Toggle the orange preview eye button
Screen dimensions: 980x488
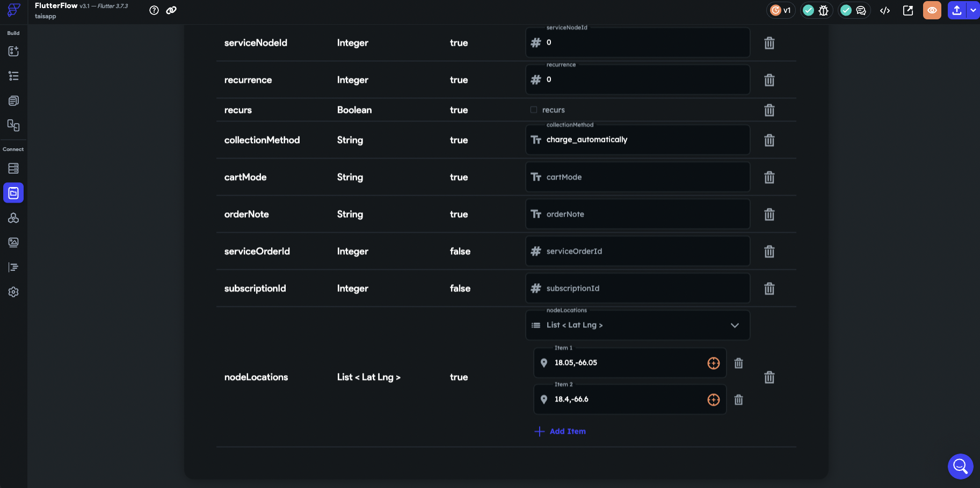pos(932,10)
